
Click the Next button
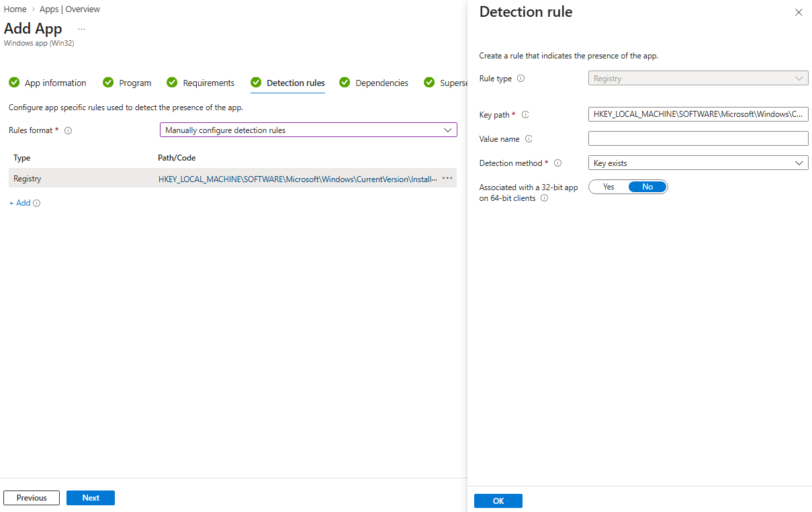click(91, 498)
